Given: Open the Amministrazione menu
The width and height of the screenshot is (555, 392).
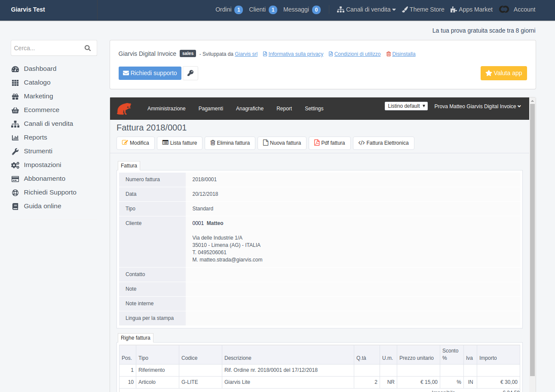Looking at the screenshot, I should click(x=166, y=109).
